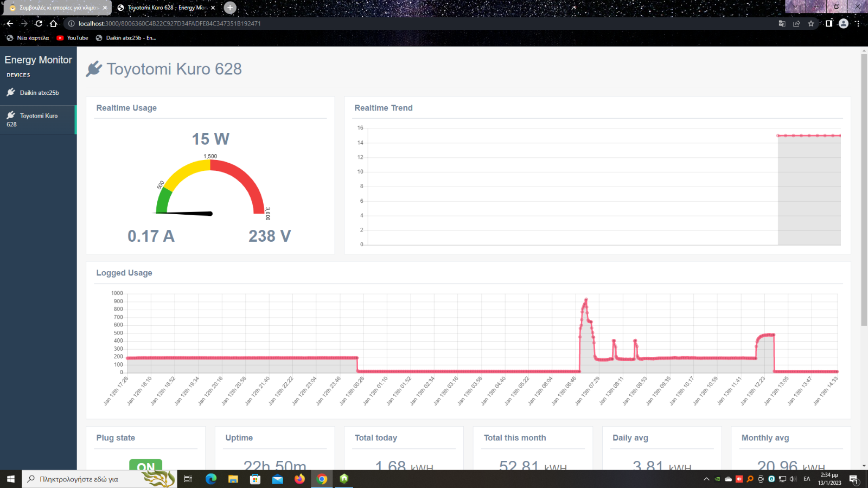Click the plug icon beside Toyotomi Kuro 628 sidebar entry

(11, 115)
